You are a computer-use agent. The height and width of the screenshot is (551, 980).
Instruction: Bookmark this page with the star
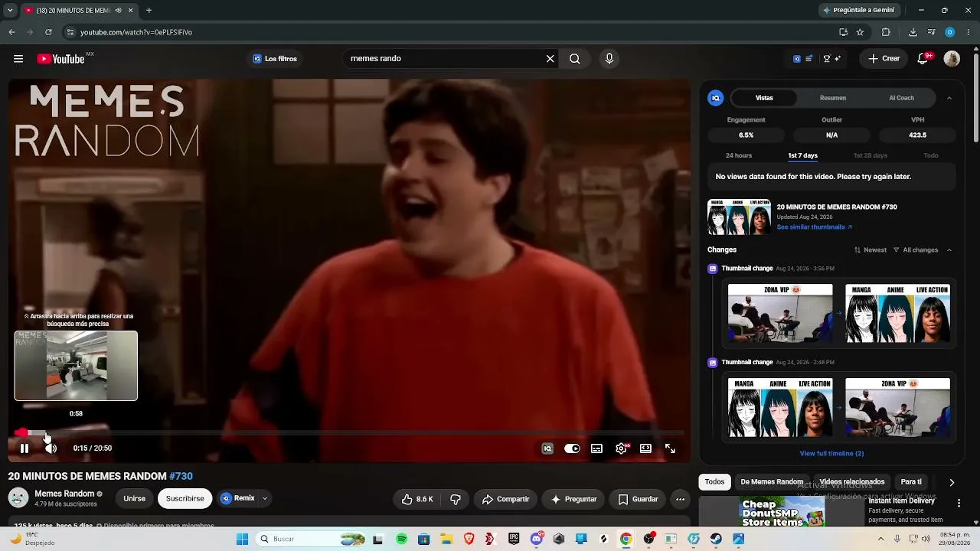click(860, 32)
